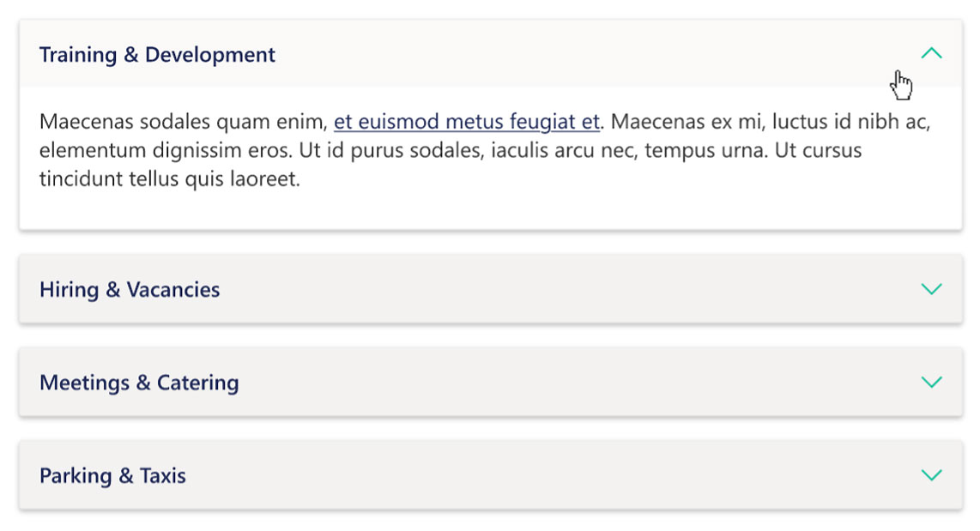
Task: Follow the "et euismod metus feugiat et" link
Action: click(466, 122)
